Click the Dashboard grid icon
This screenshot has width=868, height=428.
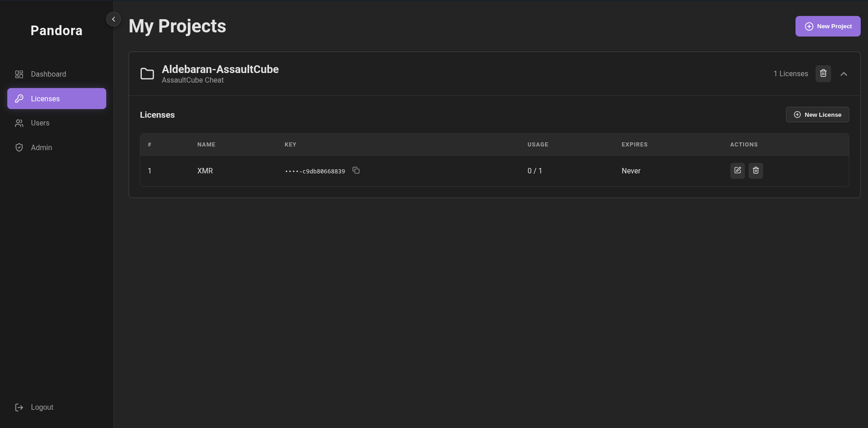(x=19, y=74)
